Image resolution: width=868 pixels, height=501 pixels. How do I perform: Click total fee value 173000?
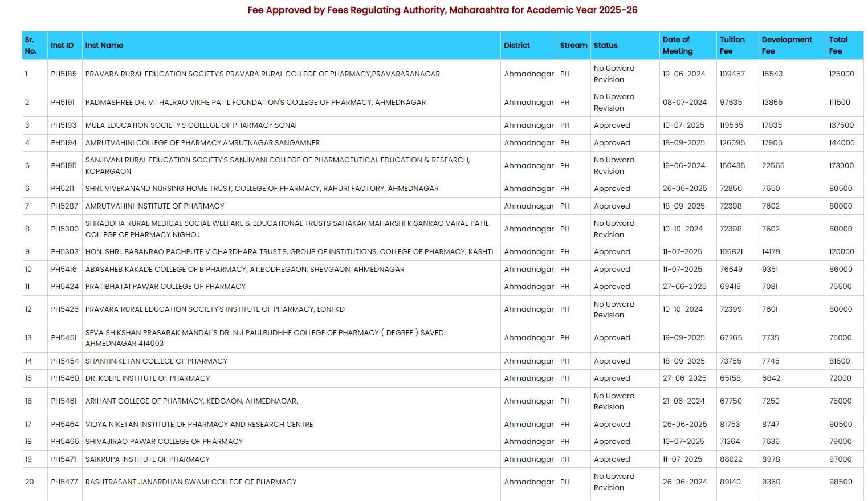pyautogui.click(x=841, y=166)
